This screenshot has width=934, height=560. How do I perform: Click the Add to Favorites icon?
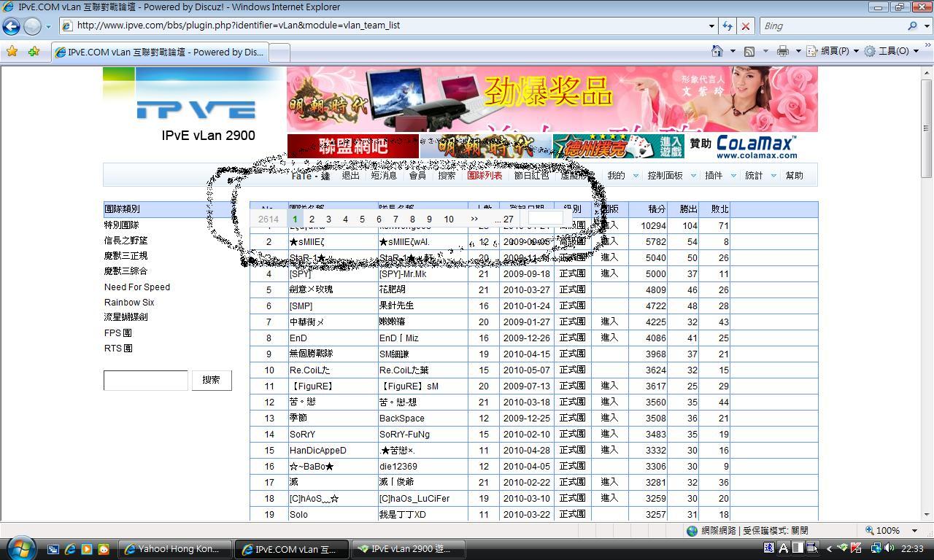point(34,51)
